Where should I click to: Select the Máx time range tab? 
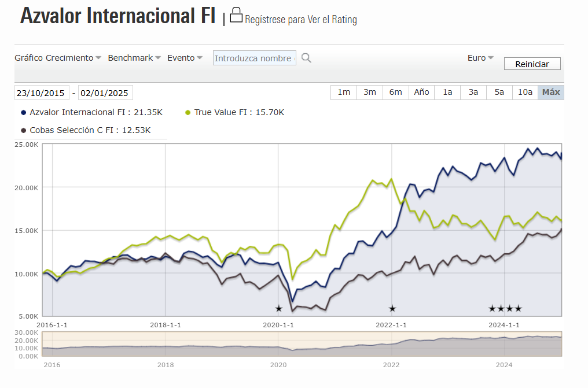click(x=551, y=92)
